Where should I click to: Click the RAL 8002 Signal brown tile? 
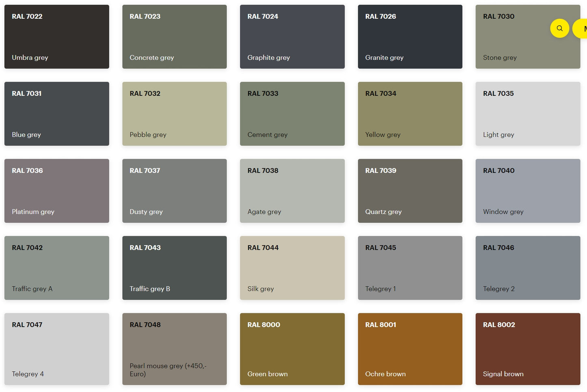528,349
